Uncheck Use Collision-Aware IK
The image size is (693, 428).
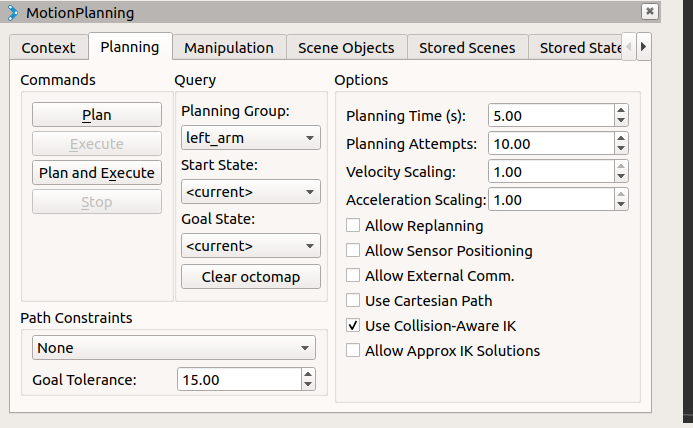click(x=353, y=326)
